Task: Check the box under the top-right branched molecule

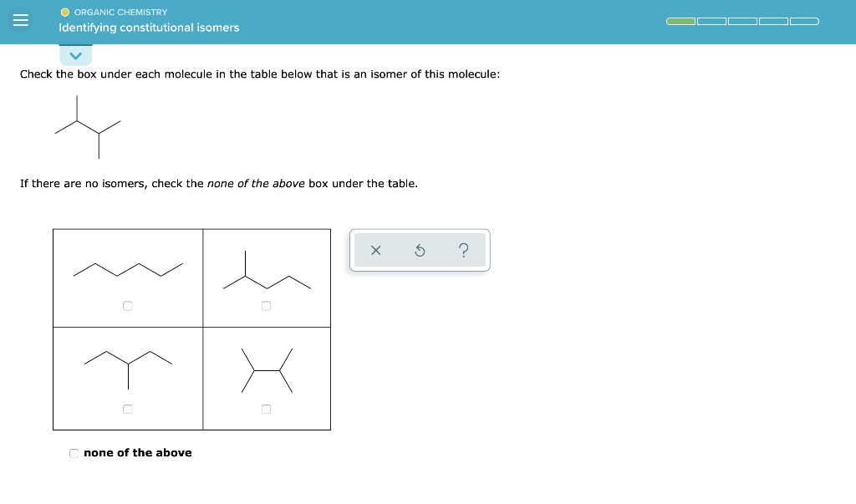Action: pyautogui.click(x=266, y=306)
